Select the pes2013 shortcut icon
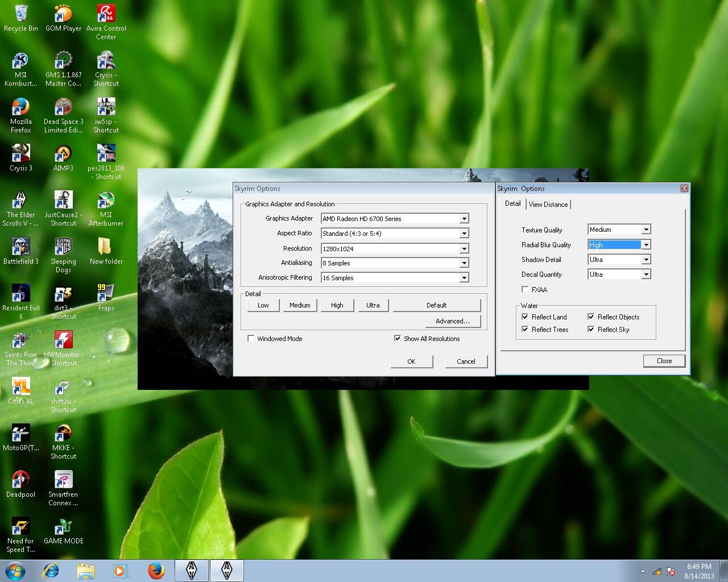 pyautogui.click(x=106, y=162)
